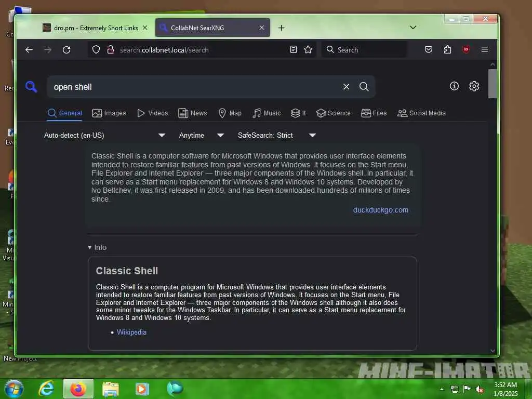Switch to Images search category

109,113
